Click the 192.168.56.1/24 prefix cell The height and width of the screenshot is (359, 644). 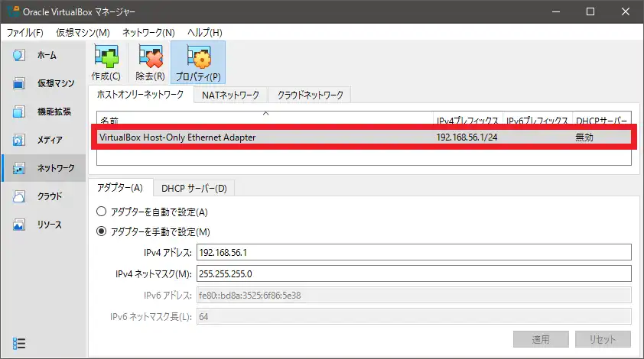click(x=467, y=137)
